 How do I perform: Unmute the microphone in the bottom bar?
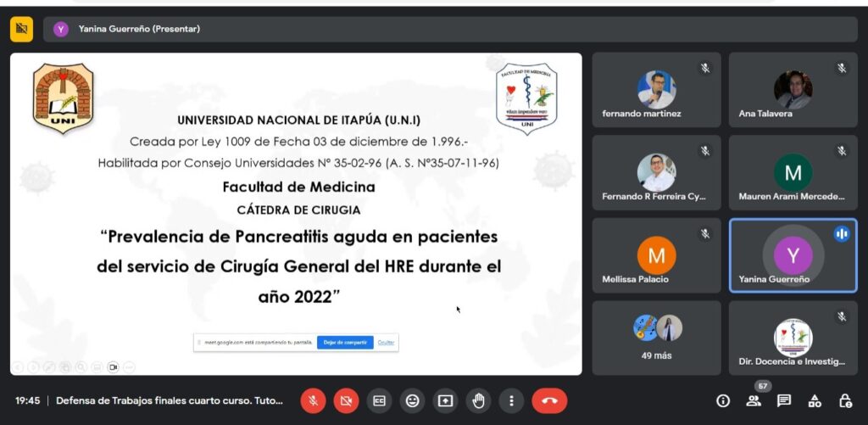point(313,400)
